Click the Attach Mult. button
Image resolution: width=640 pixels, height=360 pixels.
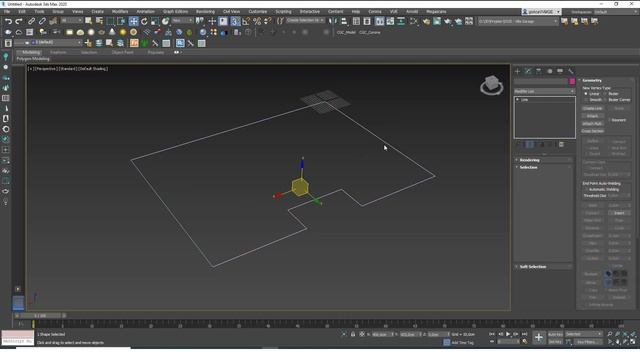pyautogui.click(x=592, y=124)
